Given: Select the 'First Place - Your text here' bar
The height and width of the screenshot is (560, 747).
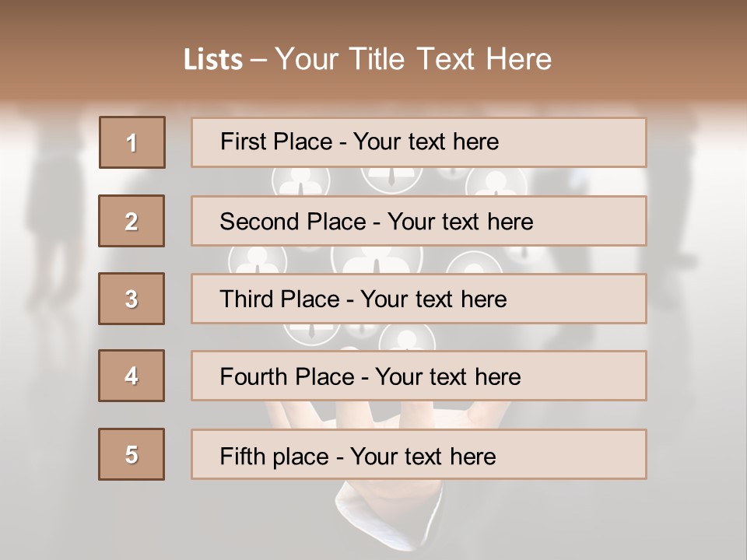Looking at the screenshot, I should coord(419,142).
